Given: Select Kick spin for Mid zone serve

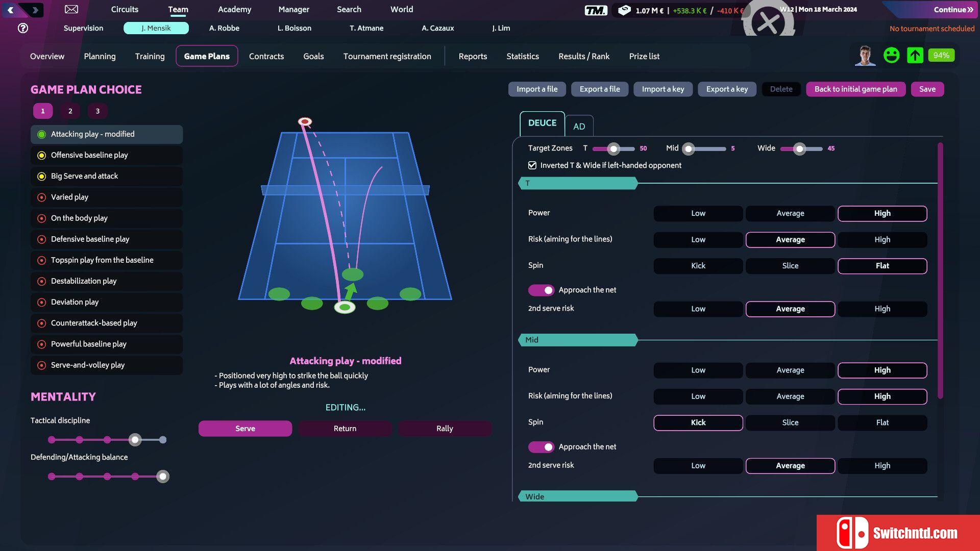Looking at the screenshot, I should coord(698,422).
